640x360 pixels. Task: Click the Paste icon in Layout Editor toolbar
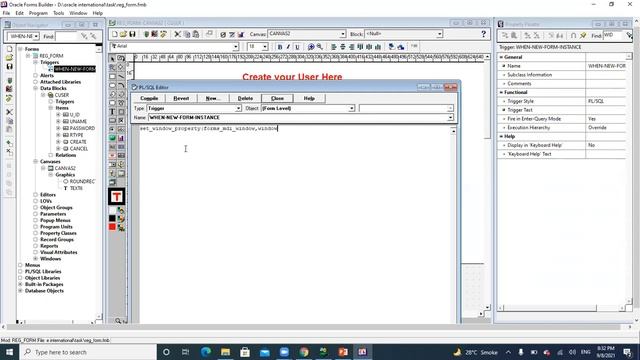[x=196, y=34]
